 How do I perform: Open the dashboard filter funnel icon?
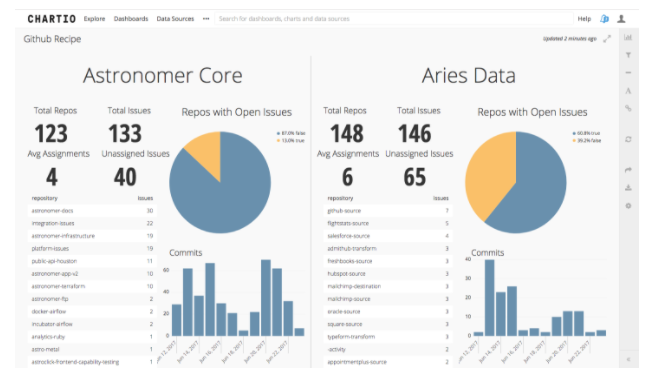pos(628,55)
